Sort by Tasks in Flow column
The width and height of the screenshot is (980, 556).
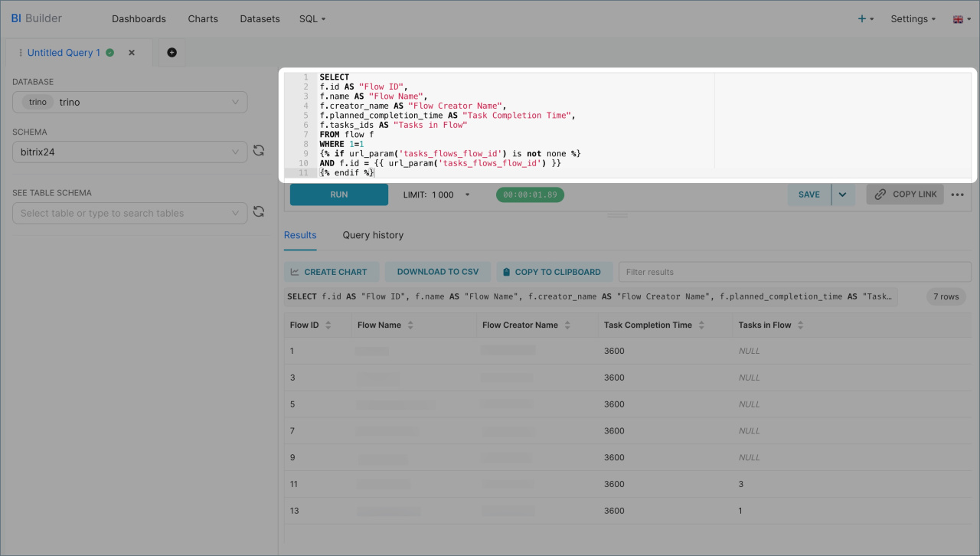(x=801, y=325)
